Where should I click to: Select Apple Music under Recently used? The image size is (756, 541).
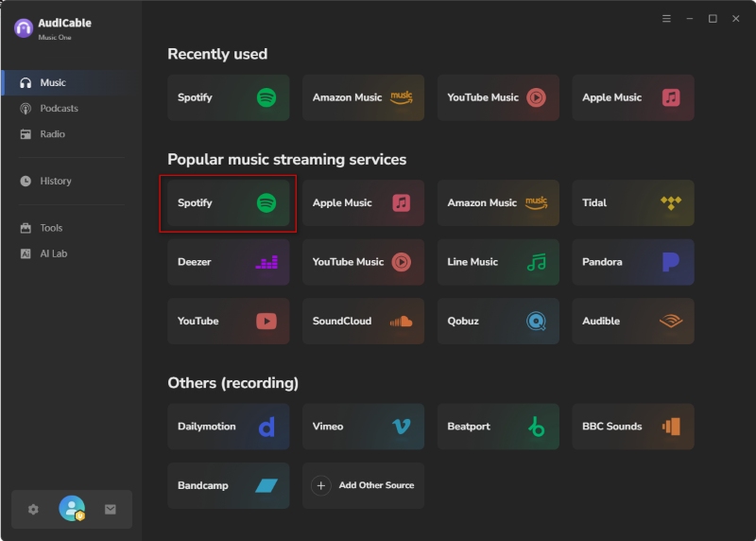pos(633,97)
